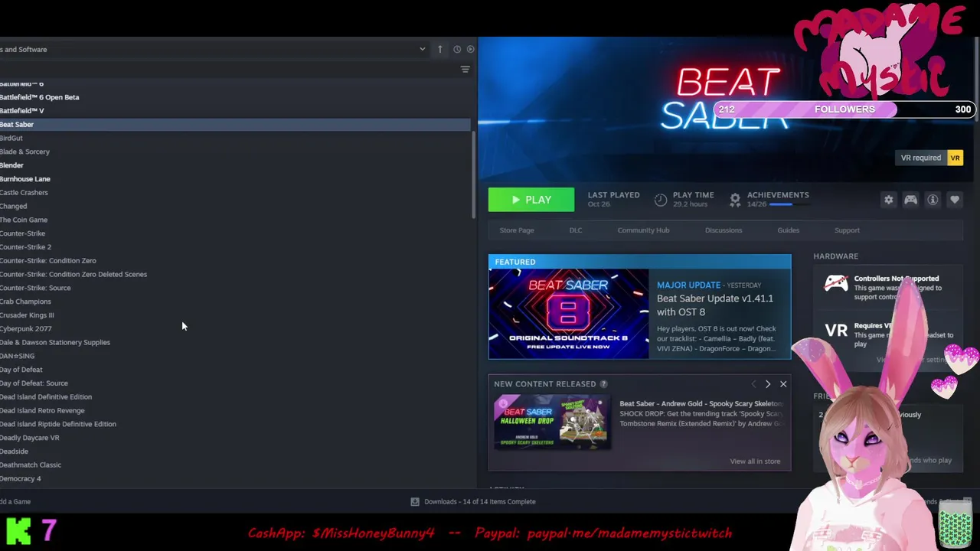
Task: Select Changed in the library list
Action: click(x=235, y=206)
